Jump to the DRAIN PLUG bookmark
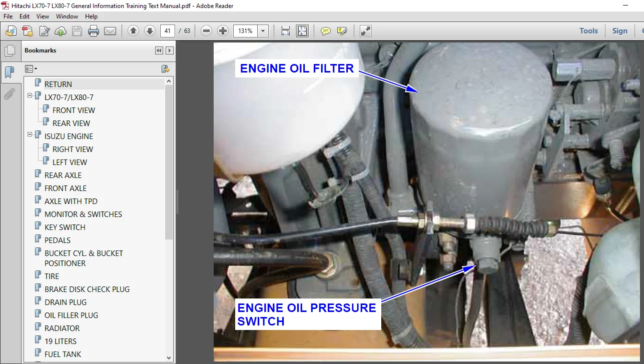The image size is (644, 364). click(66, 302)
